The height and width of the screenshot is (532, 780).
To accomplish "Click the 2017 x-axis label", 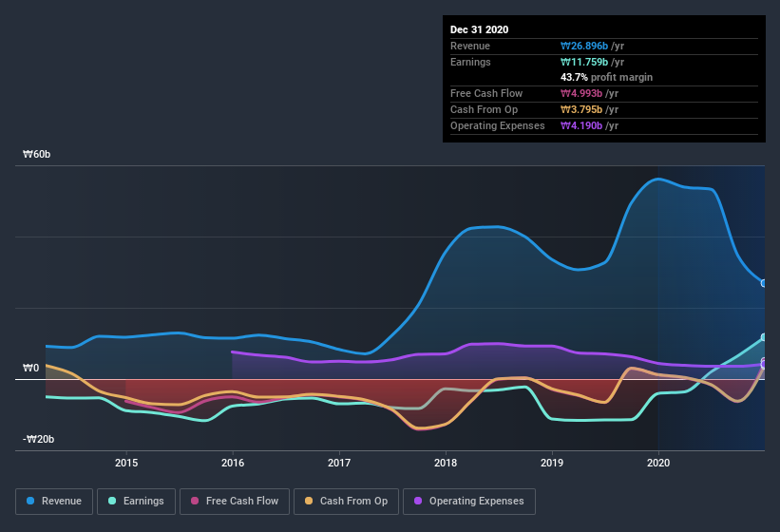I will (x=339, y=463).
